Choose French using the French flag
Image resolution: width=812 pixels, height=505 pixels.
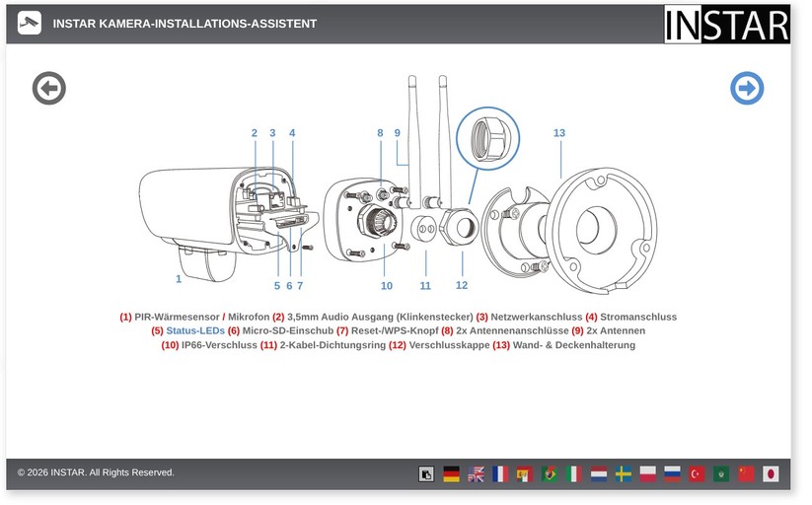click(x=500, y=473)
